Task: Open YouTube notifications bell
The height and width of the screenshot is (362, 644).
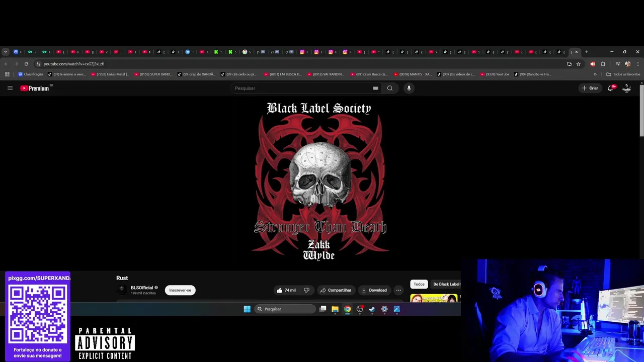Action: click(611, 88)
